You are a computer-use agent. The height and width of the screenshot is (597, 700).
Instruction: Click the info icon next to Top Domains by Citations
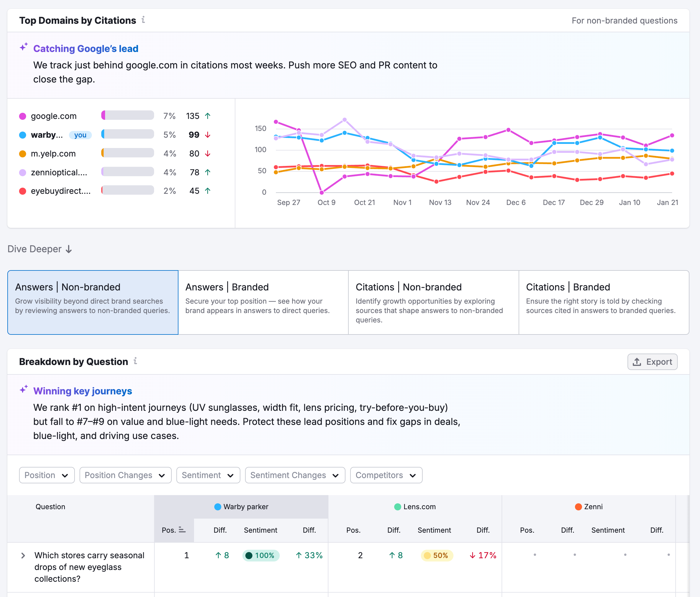(143, 20)
